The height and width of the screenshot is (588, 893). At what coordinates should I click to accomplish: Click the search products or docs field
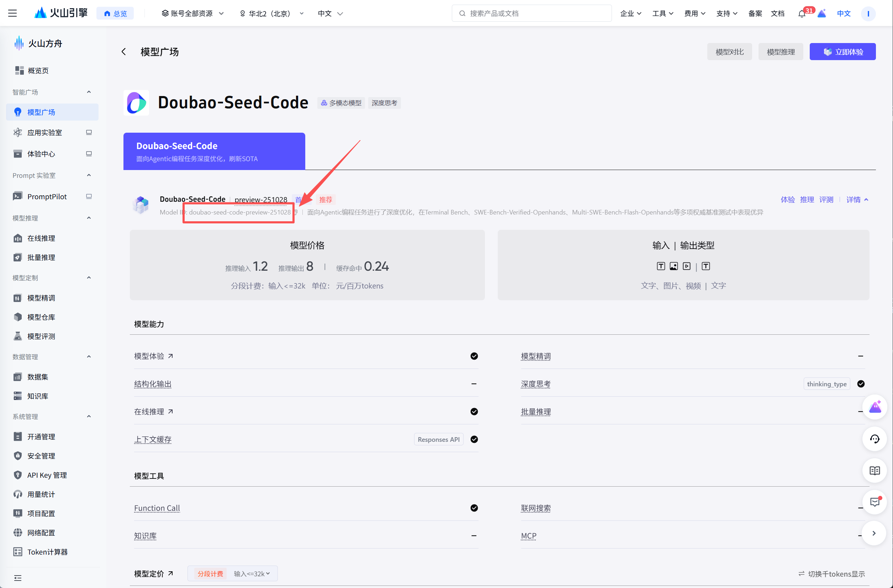tap(531, 14)
